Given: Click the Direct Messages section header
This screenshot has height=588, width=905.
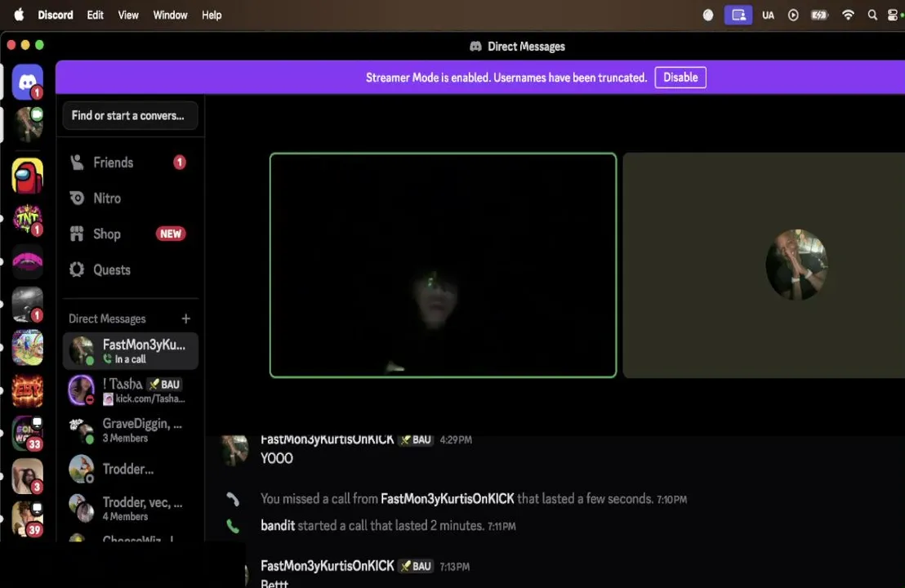Looking at the screenshot, I should (107, 318).
